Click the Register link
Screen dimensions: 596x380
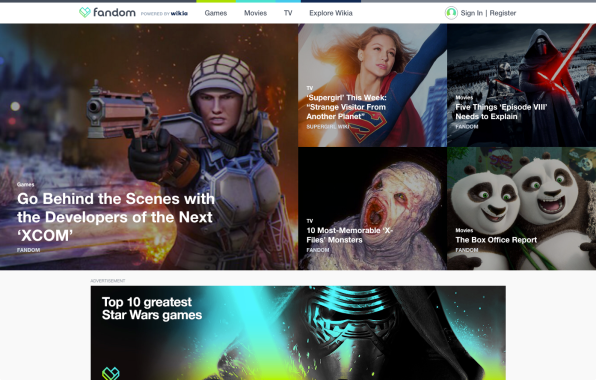click(x=502, y=13)
